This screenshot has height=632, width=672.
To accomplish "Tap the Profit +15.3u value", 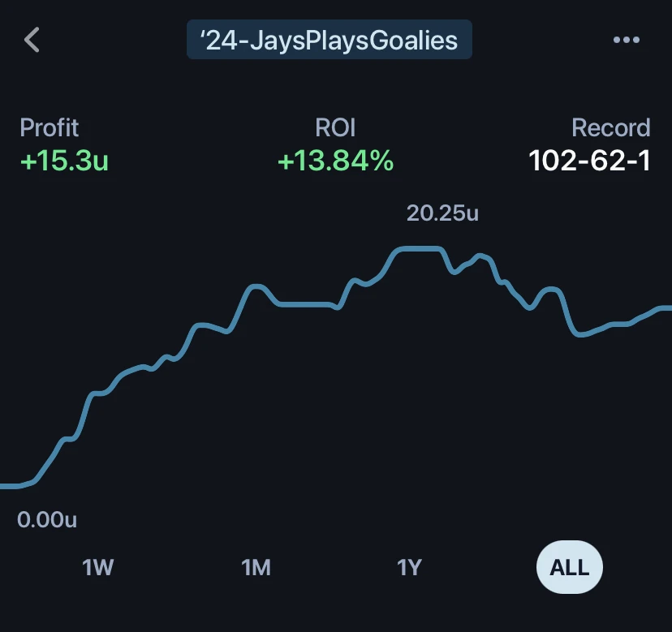I will tap(64, 161).
